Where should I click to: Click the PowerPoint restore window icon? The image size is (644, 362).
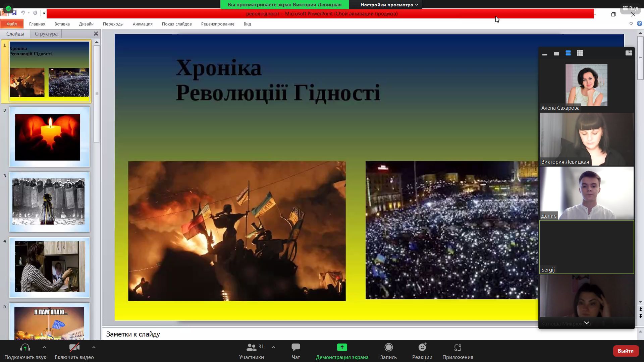[x=613, y=14]
